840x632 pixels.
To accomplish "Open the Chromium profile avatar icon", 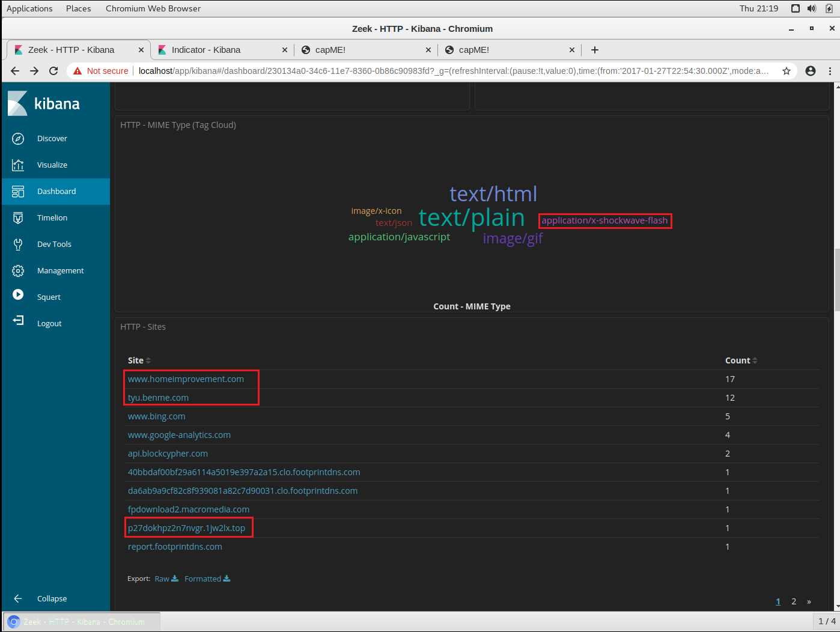I will coord(811,71).
